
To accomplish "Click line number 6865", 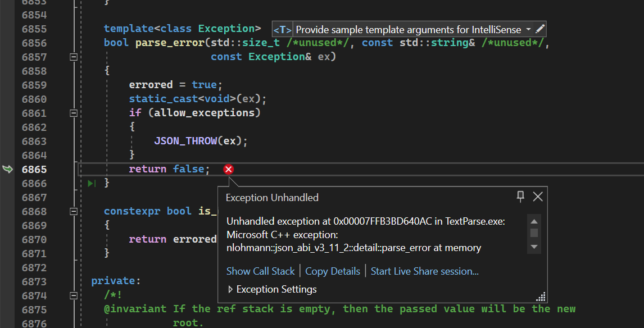I will pyautogui.click(x=34, y=170).
